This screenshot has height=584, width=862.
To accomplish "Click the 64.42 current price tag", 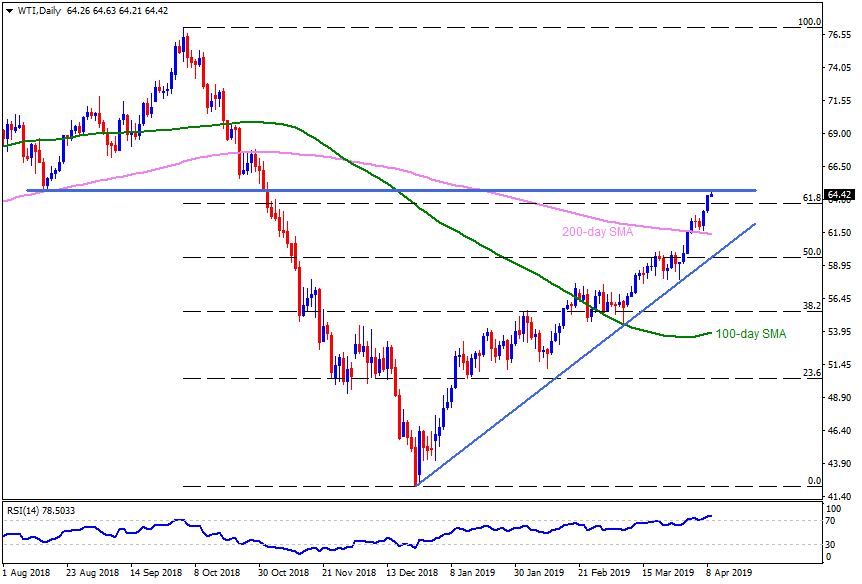I will point(839,195).
